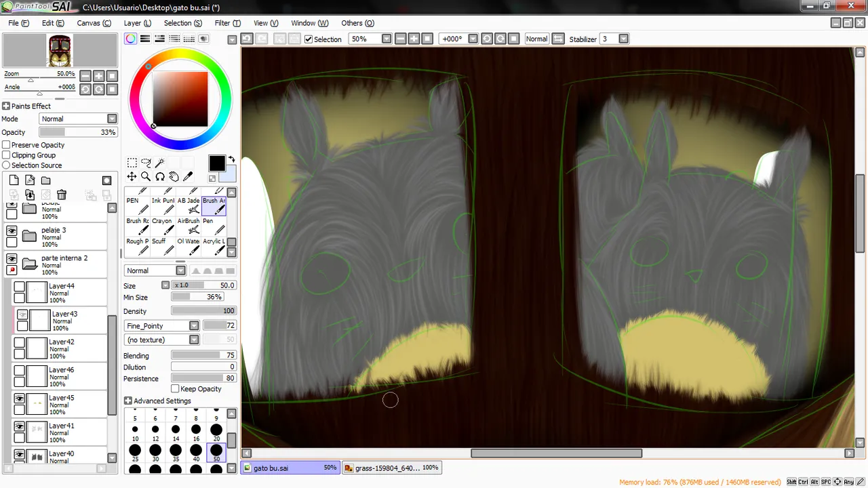The height and width of the screenshot is (488, 868).
Task: Adjust the brush Density slider
Action: 203,311
